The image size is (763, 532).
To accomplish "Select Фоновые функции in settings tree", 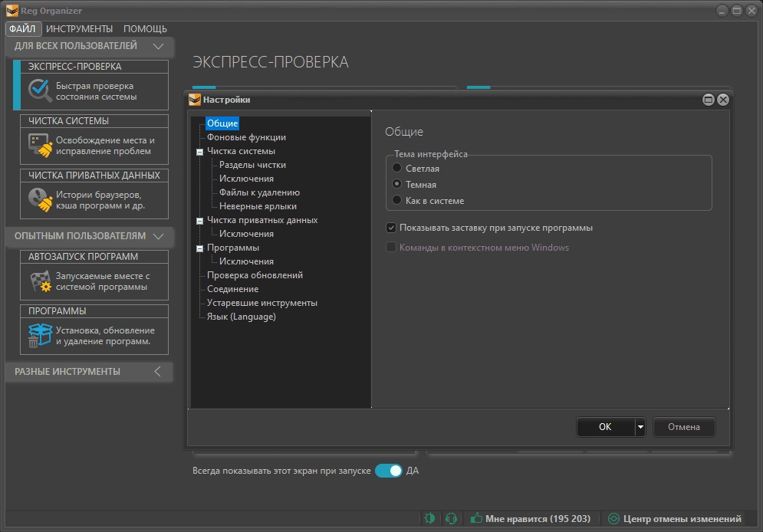I will coord(246,137).
